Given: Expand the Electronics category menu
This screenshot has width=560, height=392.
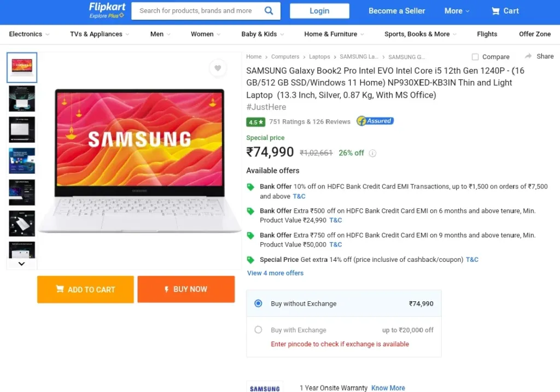Looking at the screenshot, I should [29, 34].
